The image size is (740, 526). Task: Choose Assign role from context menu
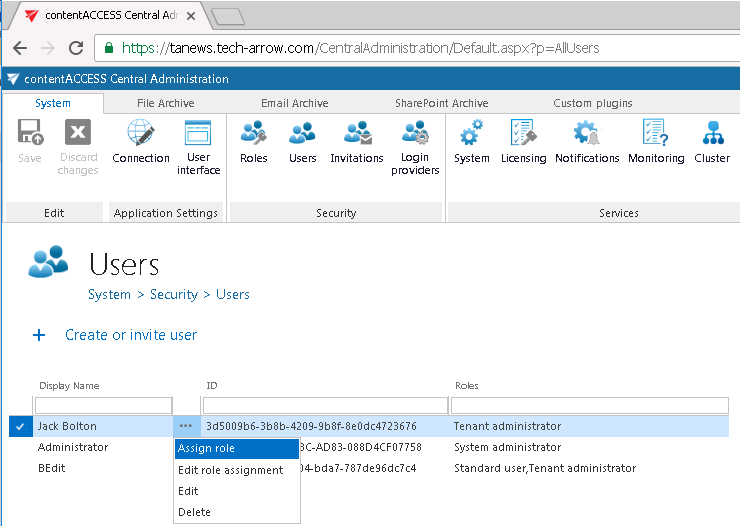[207, 448]
